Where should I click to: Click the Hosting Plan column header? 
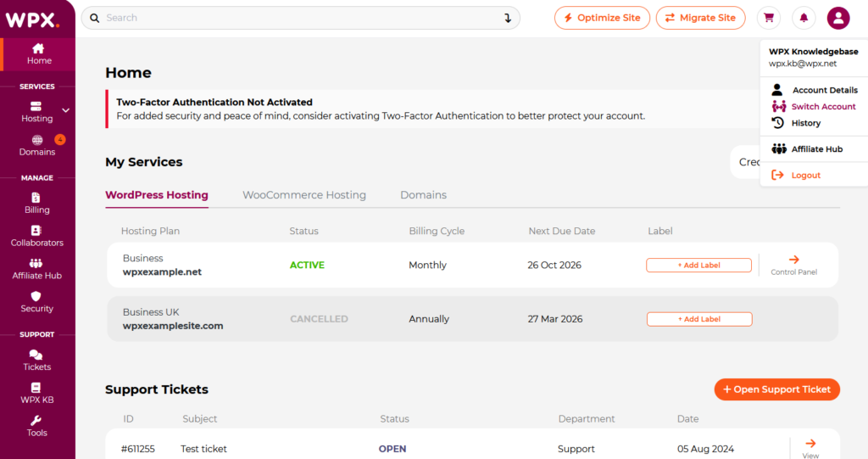point(150,231)
